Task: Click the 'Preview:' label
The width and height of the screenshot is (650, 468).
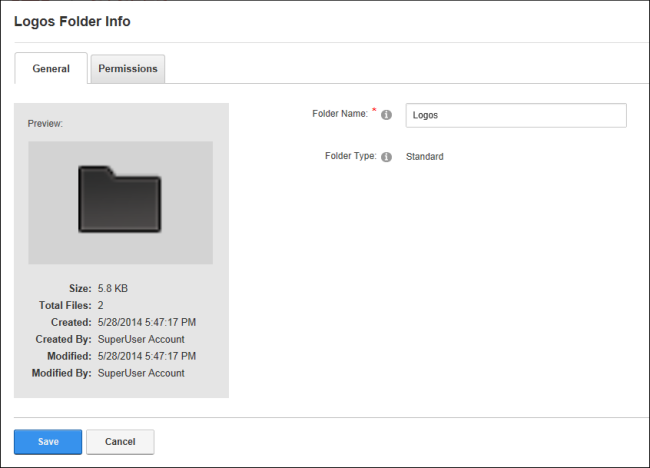Action: 45,124
